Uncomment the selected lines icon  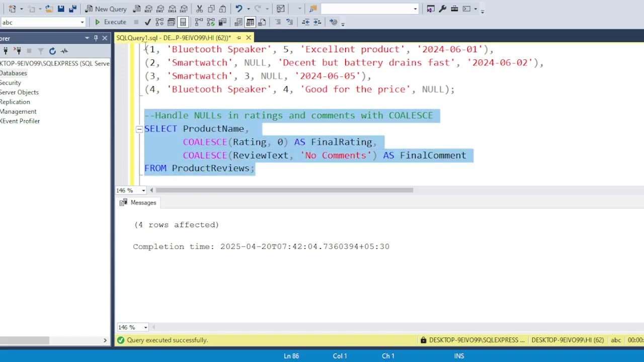coord(289,22)
